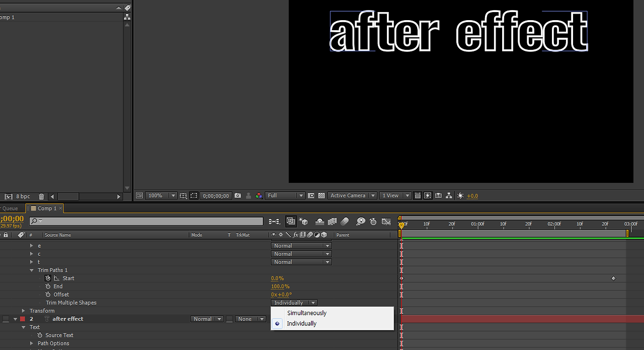Collapse the Text group
644x350 pixels.
tap(23, 327)
